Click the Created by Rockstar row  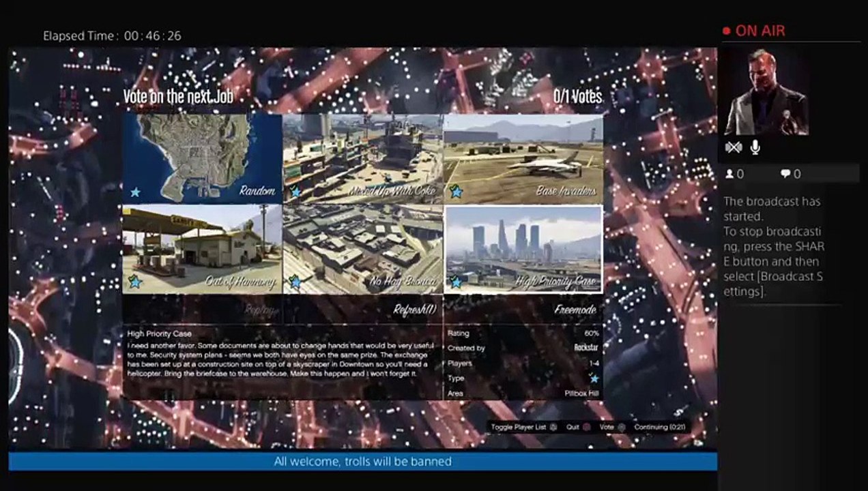523,348
